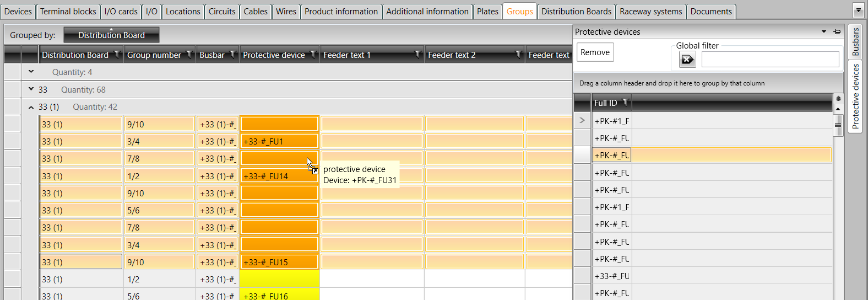
Task: Click the Full ID column filter icon
Action: point(625,102)
